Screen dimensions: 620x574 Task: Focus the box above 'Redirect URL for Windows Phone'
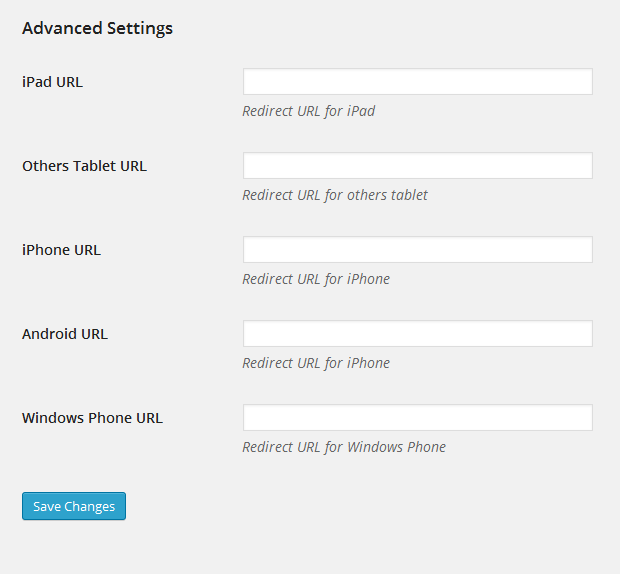(x=418, y=417)
